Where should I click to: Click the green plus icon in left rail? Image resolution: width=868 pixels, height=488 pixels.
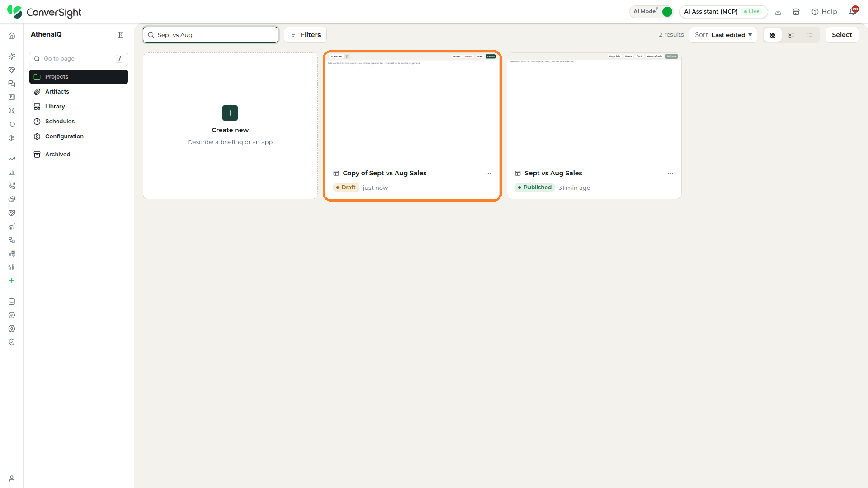(12, 281)
